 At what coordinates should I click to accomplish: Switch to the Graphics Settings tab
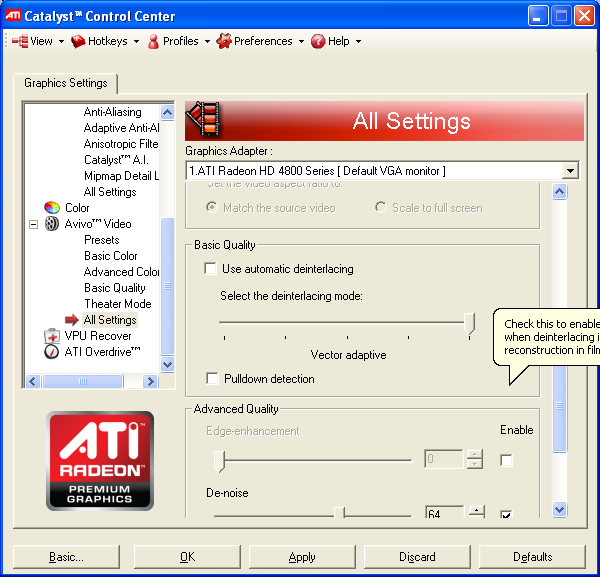pos(66,84)
